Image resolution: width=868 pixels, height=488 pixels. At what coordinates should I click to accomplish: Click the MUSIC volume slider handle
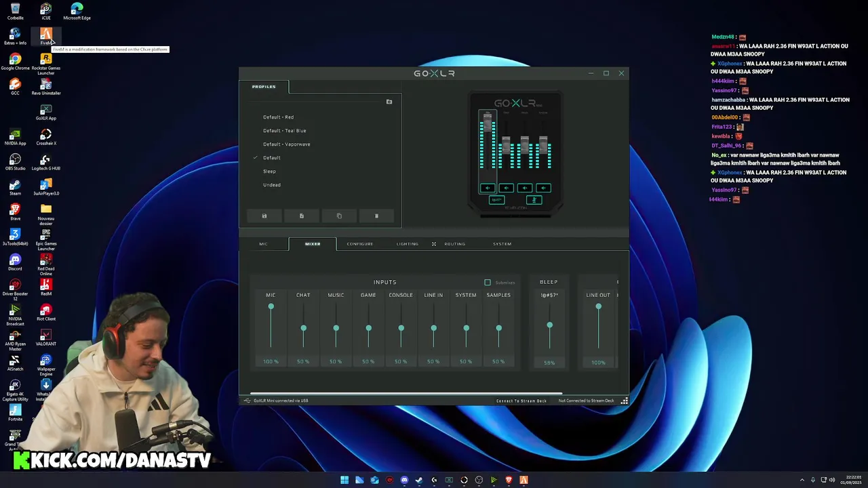coord(336,329)
